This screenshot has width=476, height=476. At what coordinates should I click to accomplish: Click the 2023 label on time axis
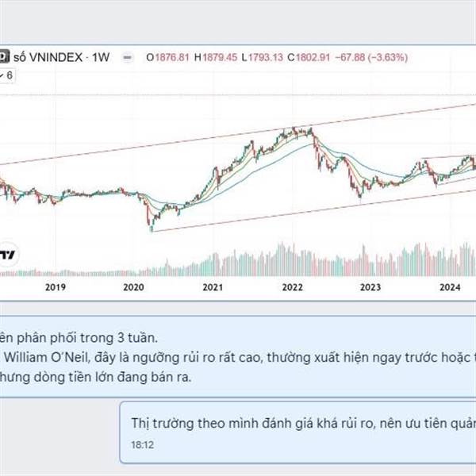[373, 288]
